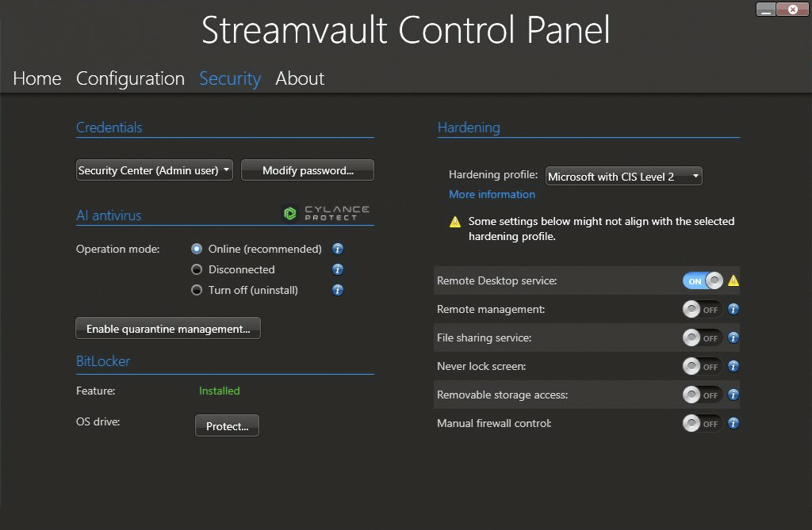The width and height of the screenshot is (812, 530).
Task: Open info icon for Remote management
Action: click(733, 310)
